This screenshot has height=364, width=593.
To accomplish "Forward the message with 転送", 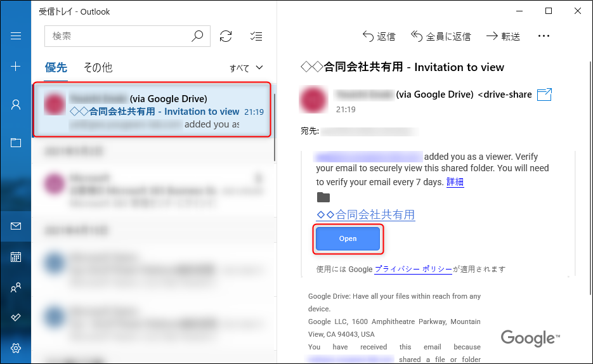I will click(x=503, y=36).
